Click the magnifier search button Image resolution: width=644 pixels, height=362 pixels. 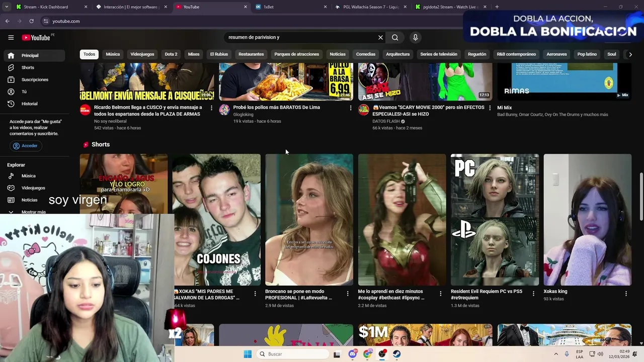point(395,37)
